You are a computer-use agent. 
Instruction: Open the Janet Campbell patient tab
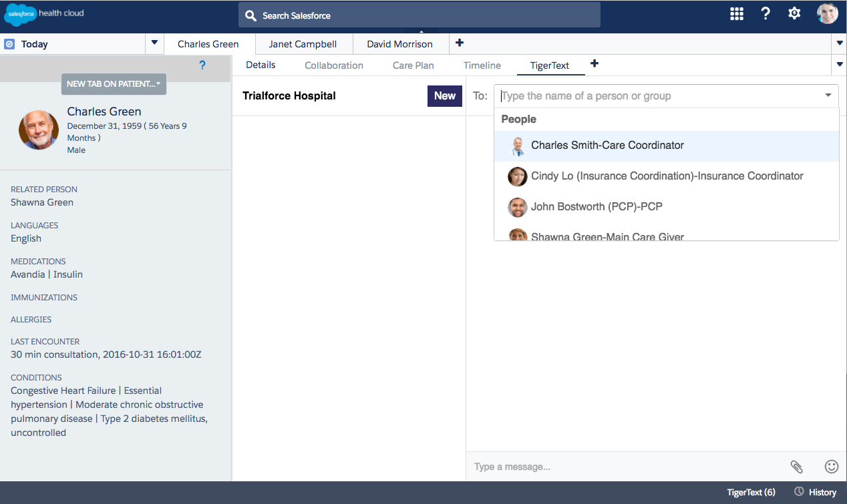click(x=303, y=43)
